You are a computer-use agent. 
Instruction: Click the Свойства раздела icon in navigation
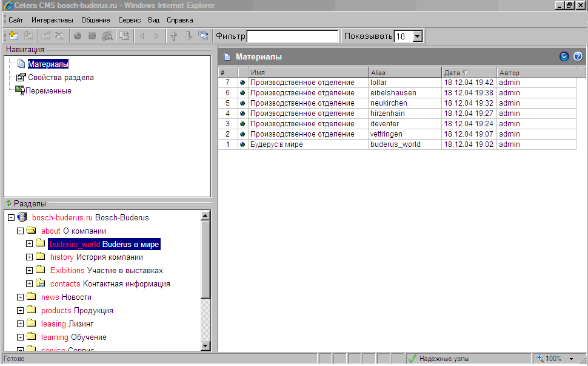pos(21,78)
